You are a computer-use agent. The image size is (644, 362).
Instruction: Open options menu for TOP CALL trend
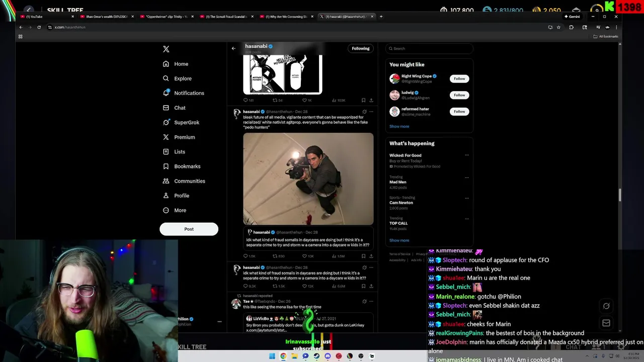click(467, 218)
